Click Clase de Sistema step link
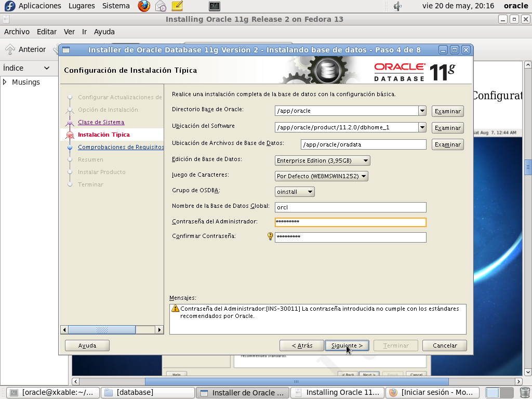This screenshot has height=399, width=532. click(101, 122)
